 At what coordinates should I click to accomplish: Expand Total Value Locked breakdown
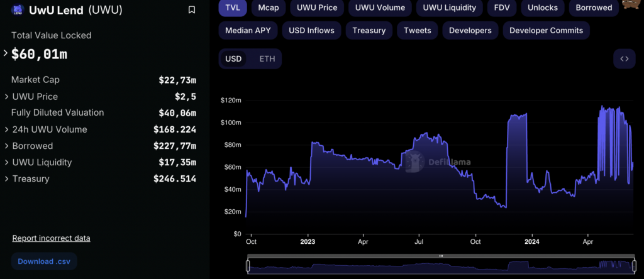[6, 53]
